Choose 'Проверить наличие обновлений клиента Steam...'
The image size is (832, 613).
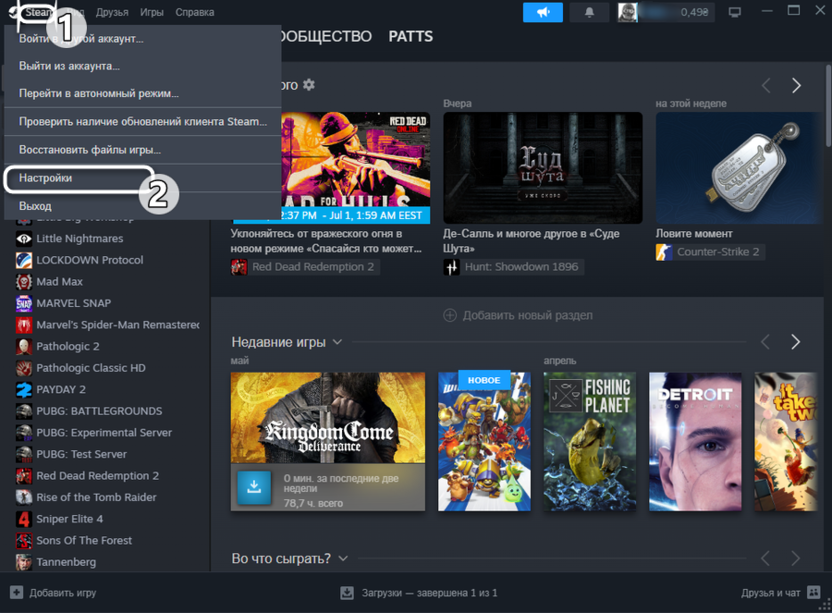pos(142,122)
